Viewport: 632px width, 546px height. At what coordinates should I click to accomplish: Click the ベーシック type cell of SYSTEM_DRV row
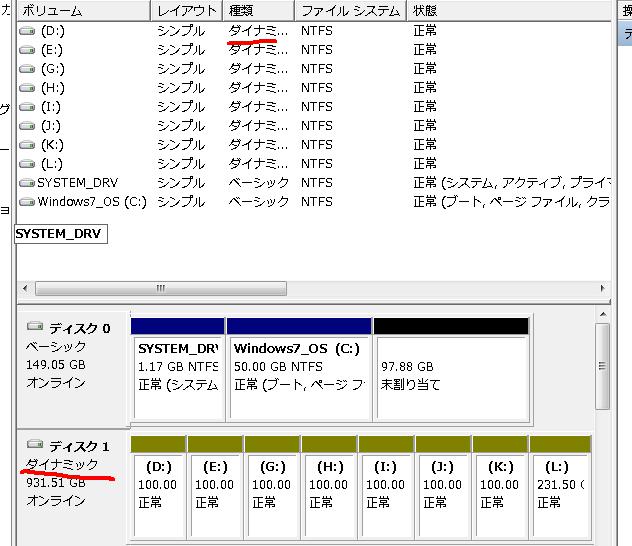tap(259, 183)
